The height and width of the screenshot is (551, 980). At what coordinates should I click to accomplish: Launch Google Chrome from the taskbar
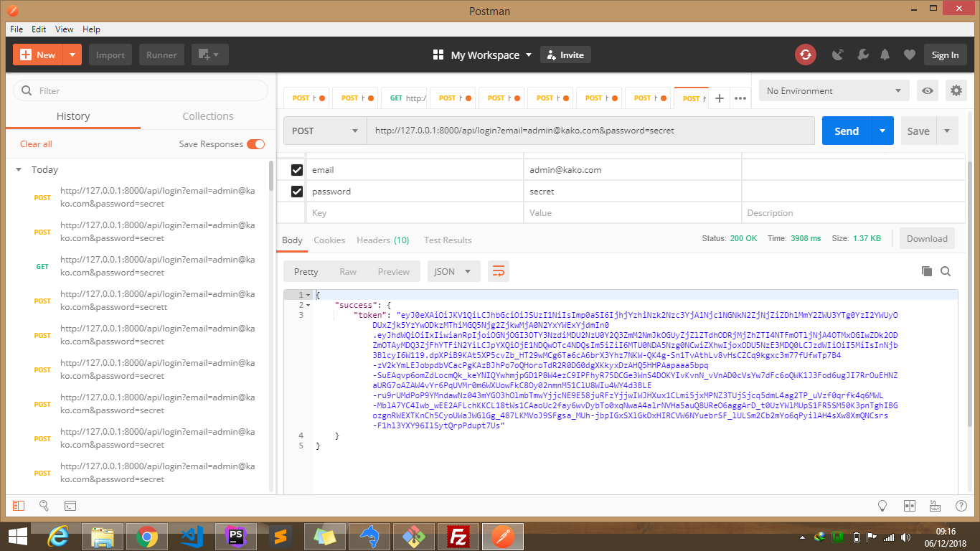(x=147, y=537)
